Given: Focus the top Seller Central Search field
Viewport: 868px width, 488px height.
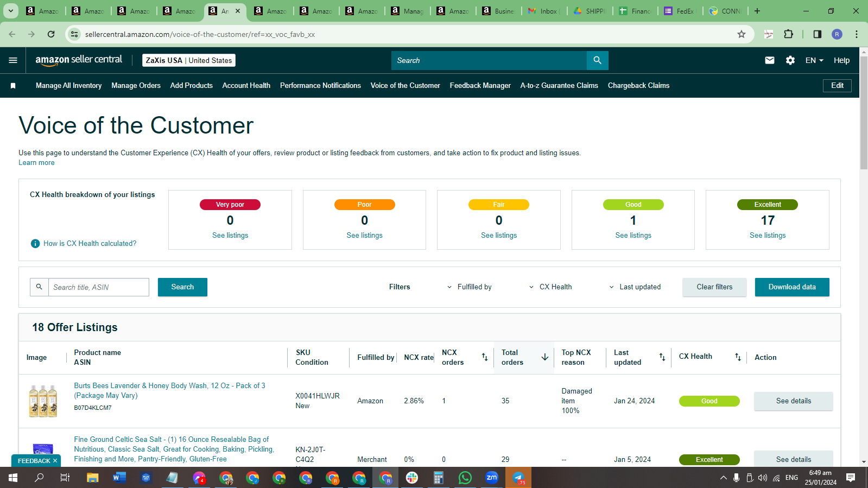Looking at the screenshot, I should [x=489, y=60].
